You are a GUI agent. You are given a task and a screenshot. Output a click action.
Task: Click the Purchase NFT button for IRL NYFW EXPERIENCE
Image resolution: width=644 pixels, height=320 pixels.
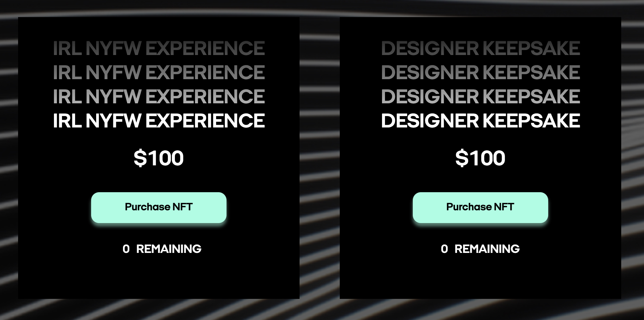(x=159, y=207)
